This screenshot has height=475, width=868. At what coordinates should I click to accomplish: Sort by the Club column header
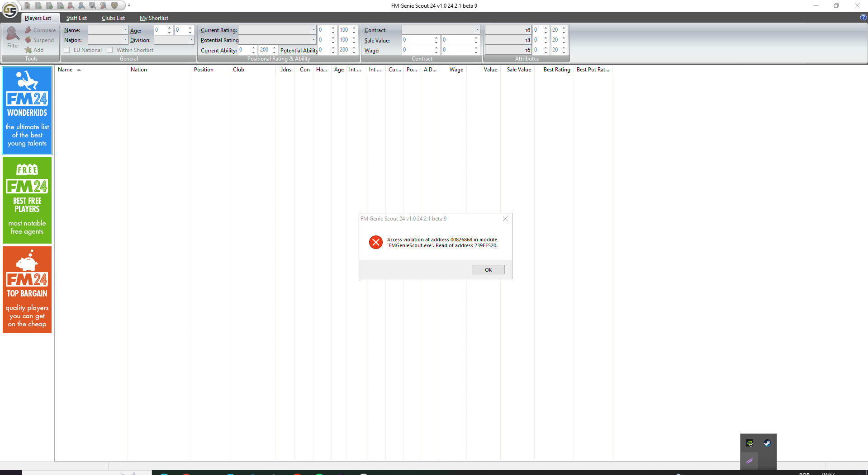tap(253, 70)
